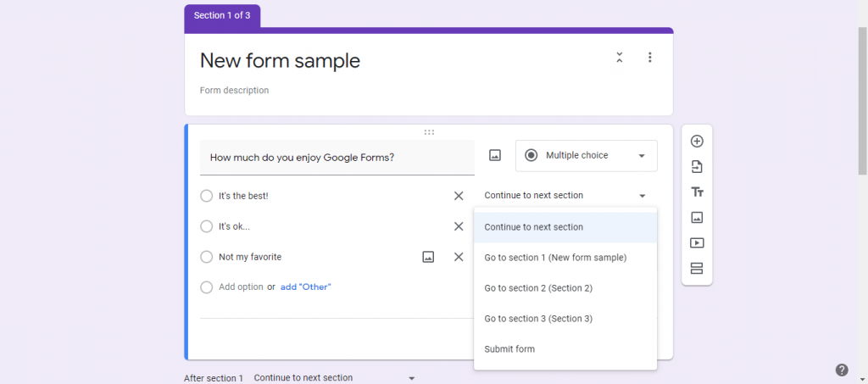
Task: Add an image to the question title
Action: [x=495, y=155]
